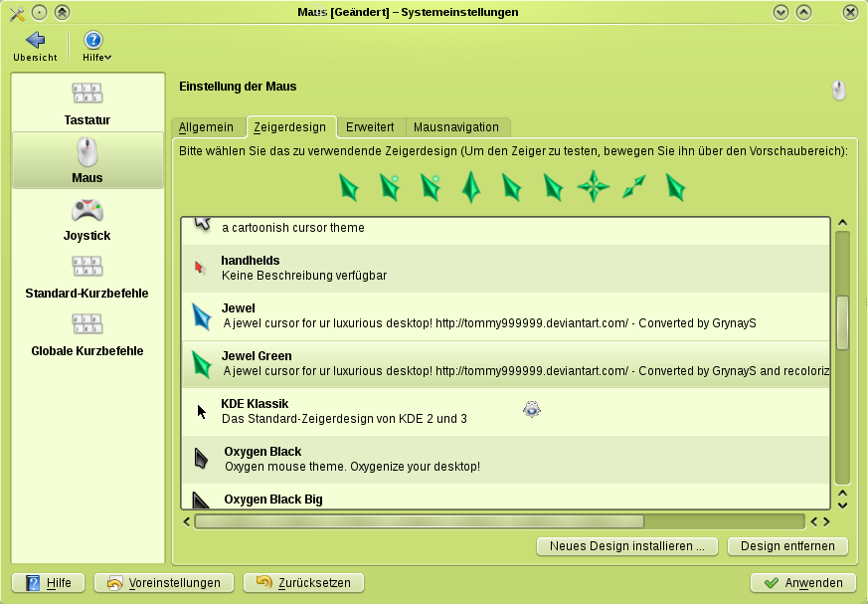868x604 pixels.
Task: Click the mouse icon beside Einstellung der Maus
Action: 838,90
